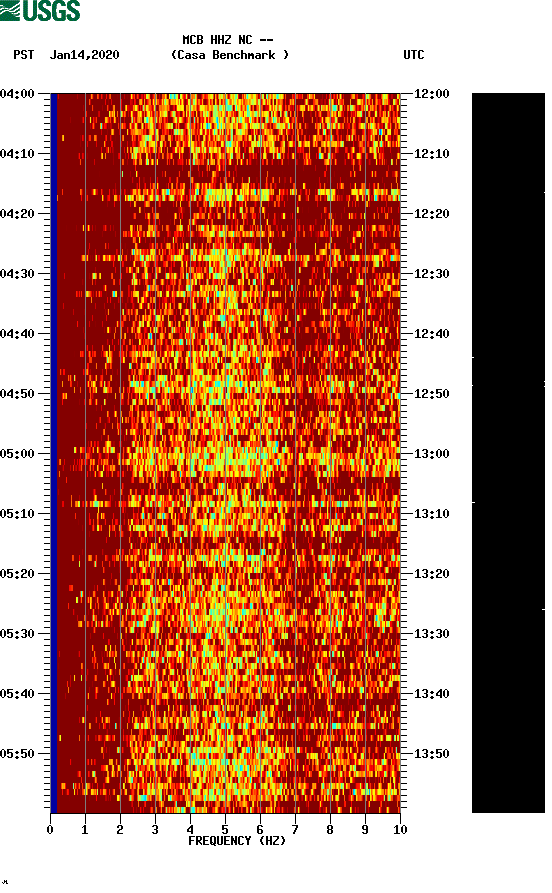Image resolution: width=552 pixels, height=893 pixels.
Task: Click the 9 Hz frequency tick label
Action: 365,830
